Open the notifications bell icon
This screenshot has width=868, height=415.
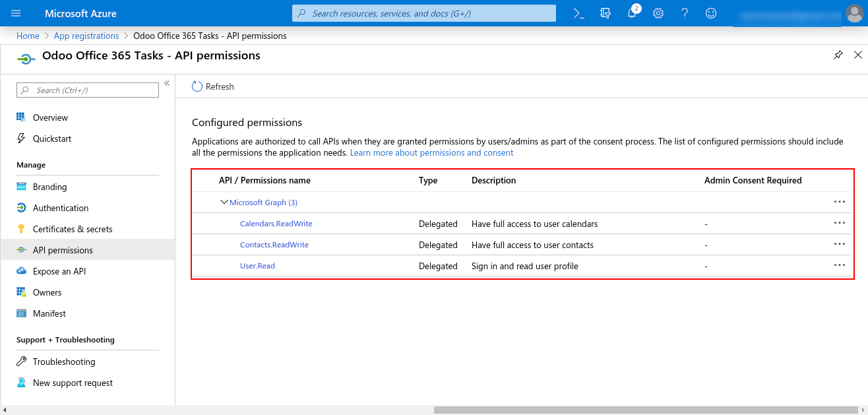click(632, 13)
